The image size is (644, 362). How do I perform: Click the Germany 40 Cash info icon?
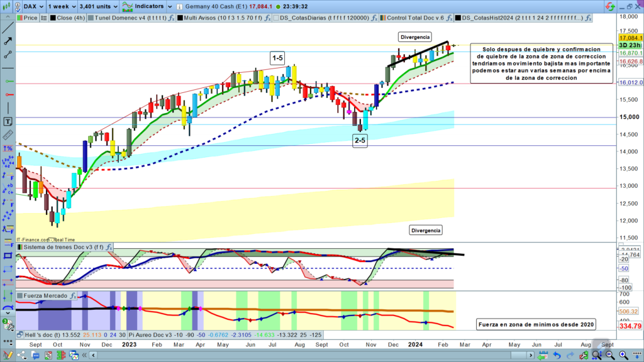179,6
